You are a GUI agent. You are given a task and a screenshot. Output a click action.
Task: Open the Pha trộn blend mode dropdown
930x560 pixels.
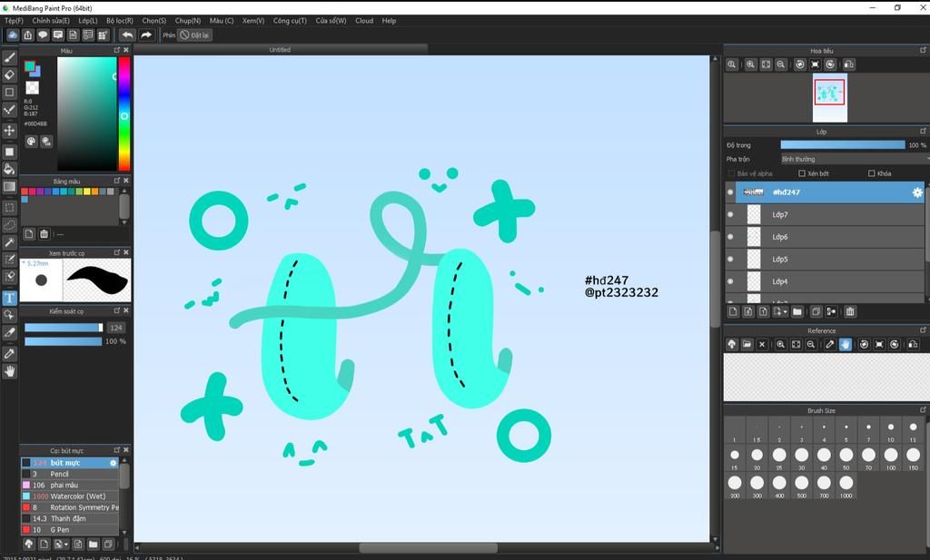pos(854,159)
